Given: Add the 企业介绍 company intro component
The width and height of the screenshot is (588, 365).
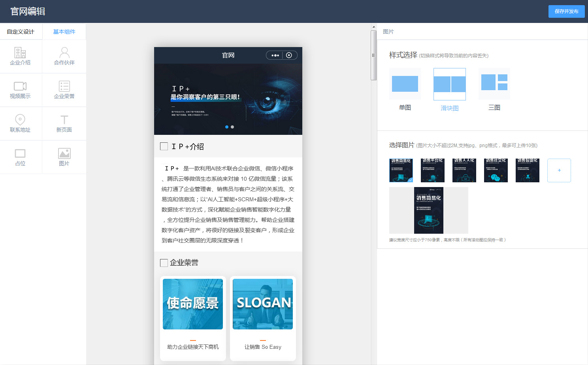Looking at the screenshot, I should [20, 56].
